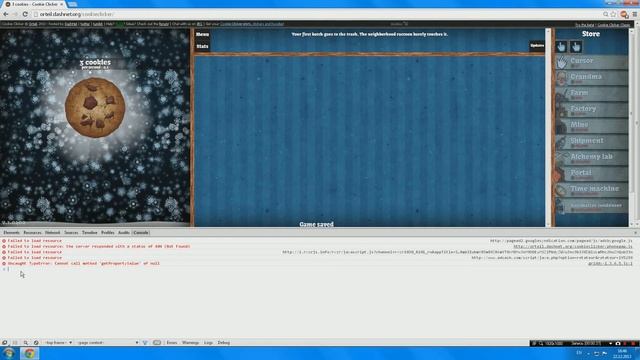Buy a Grandma from the Store
Image resolution: width=640 pixels, height=360 pixels.
click(591, 78)
